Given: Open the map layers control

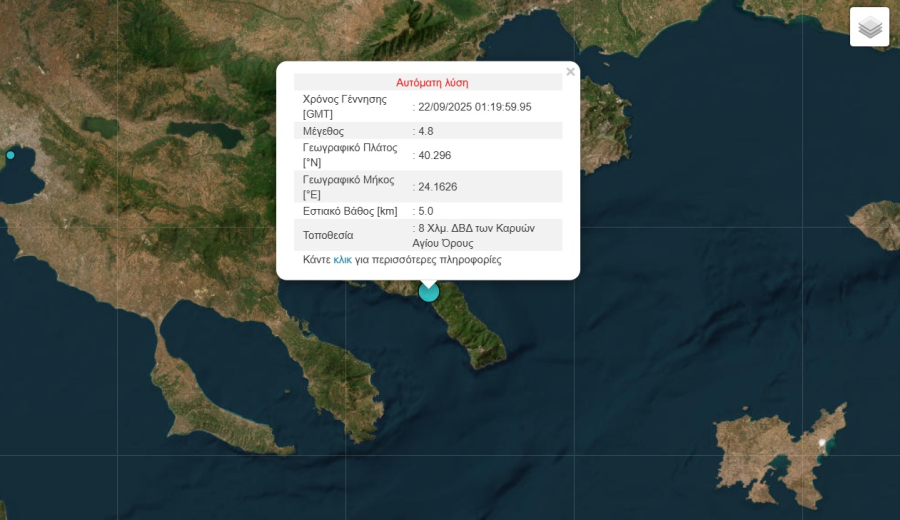Looking at the screenshot, I should click(x=869, y=27).
